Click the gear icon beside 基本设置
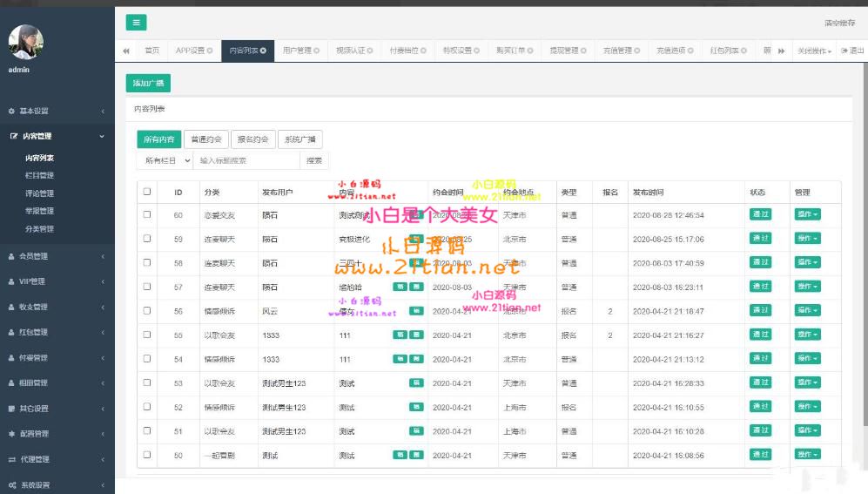This screenshot has height=494, width=868. click(11, 111)
